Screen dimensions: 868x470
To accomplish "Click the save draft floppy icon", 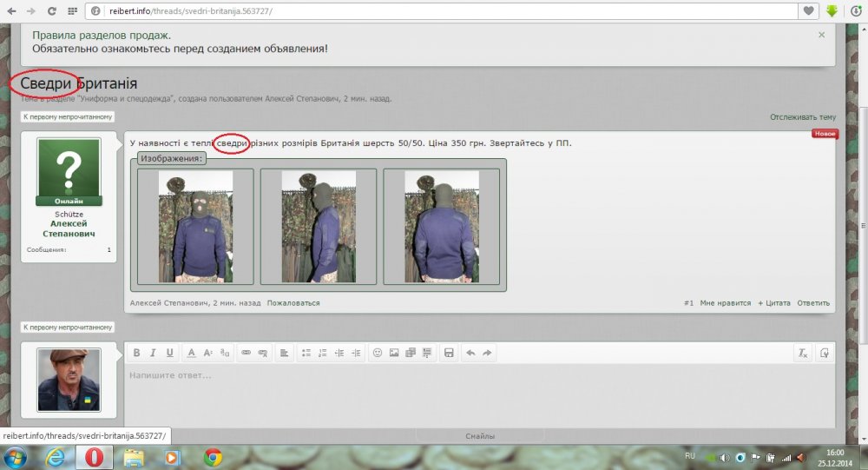I will [449, 353].
